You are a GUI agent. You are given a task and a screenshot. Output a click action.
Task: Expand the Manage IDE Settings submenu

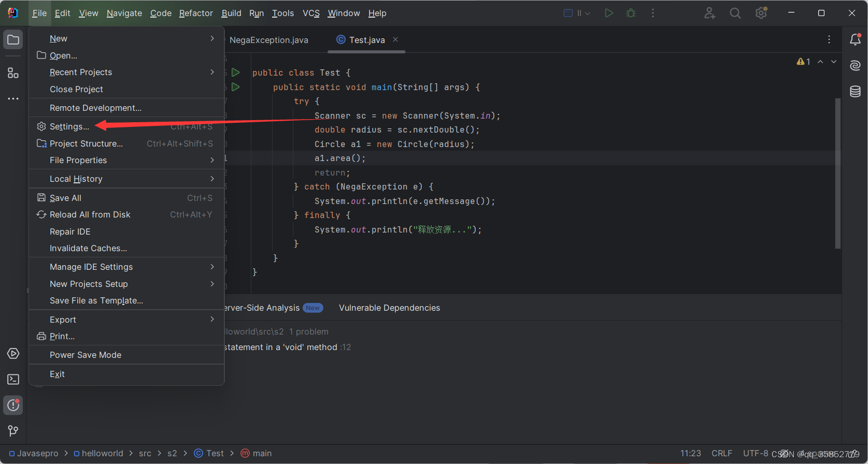coord(126,267)
